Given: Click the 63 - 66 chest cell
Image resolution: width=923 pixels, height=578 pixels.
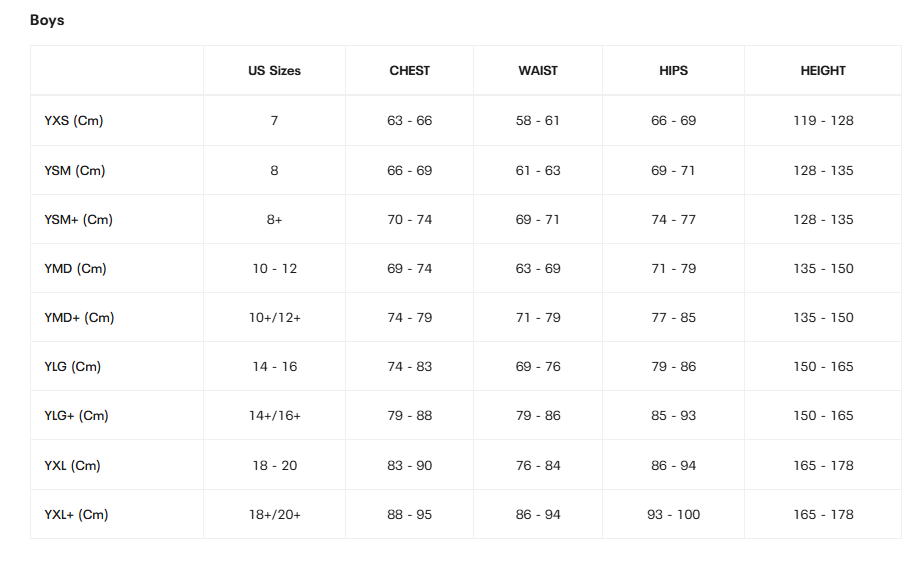Looking at the screenshot, I should tap(410, 121).
